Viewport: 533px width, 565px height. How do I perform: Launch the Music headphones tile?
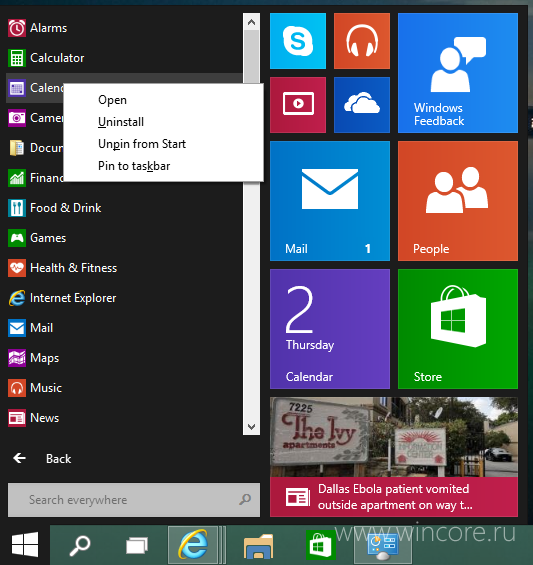(x=362, y=41)
